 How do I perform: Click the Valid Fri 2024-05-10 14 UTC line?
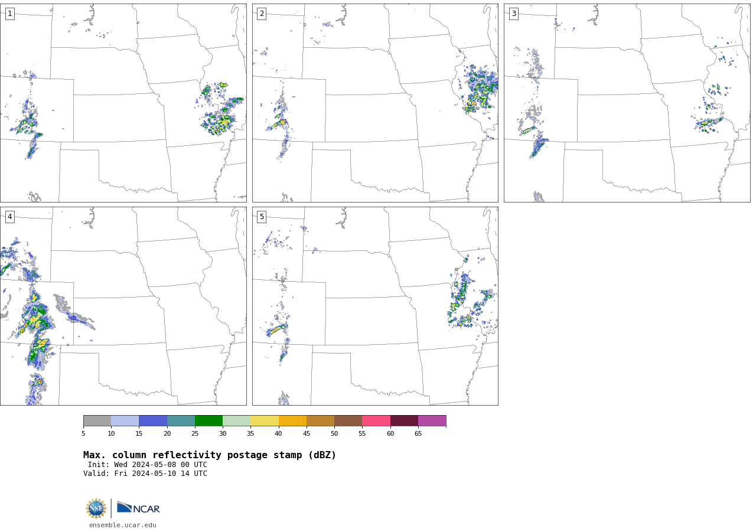(x=145, y=474)
